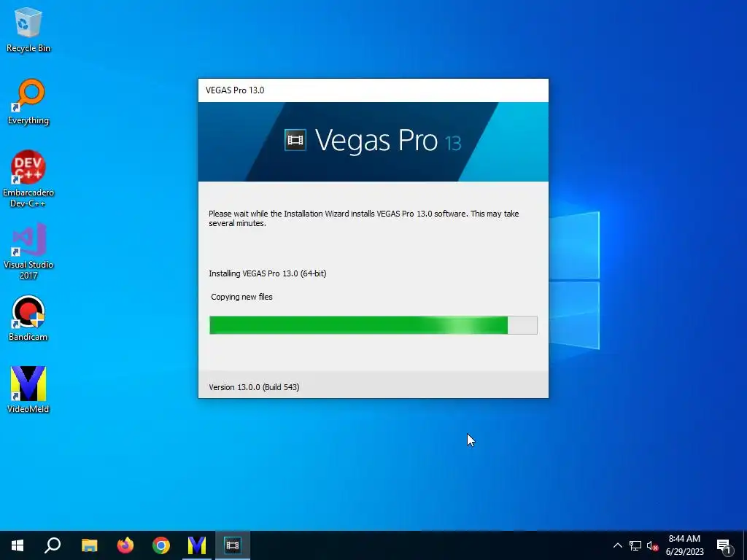The image size is (747, 560).
Task: Click "Version 13.0.0 (Build 543)" footer text
Action: (254, 387)
